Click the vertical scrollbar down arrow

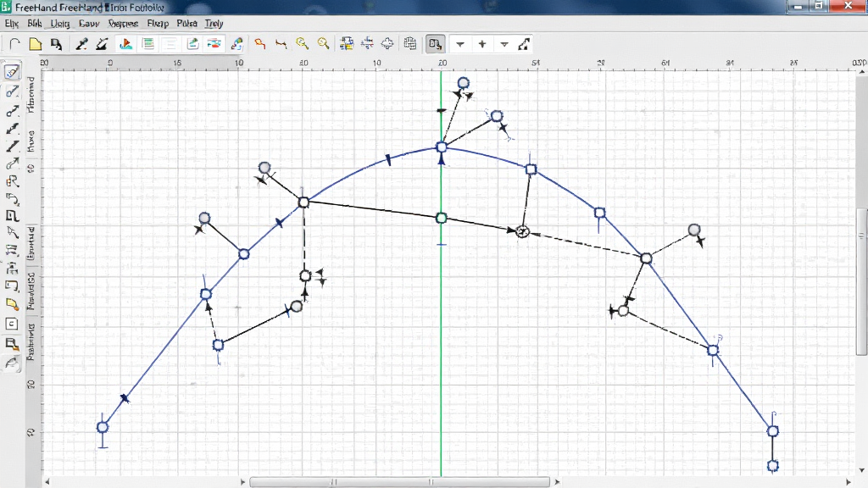pyautogui.click(x=862, y=471)
